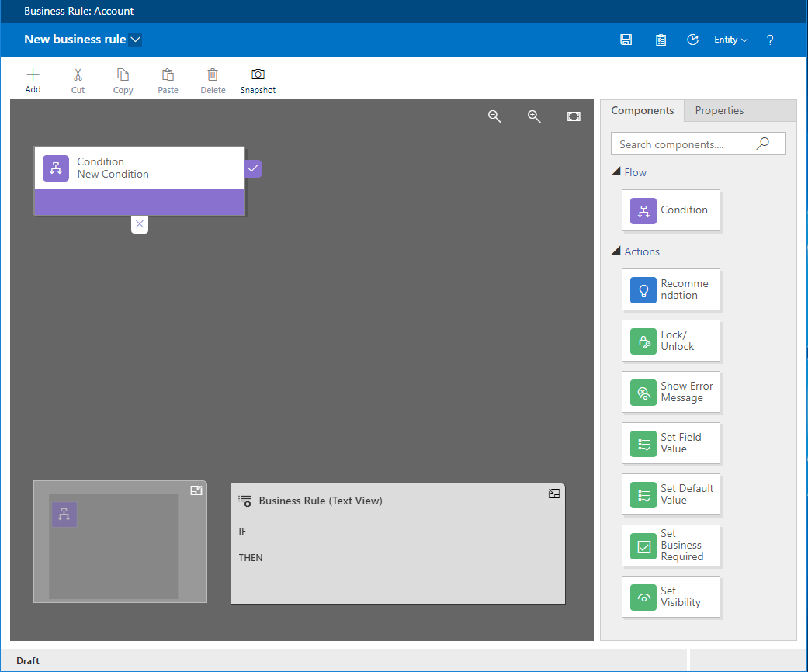Click the Add plus button in toolbar

point(33,81)
